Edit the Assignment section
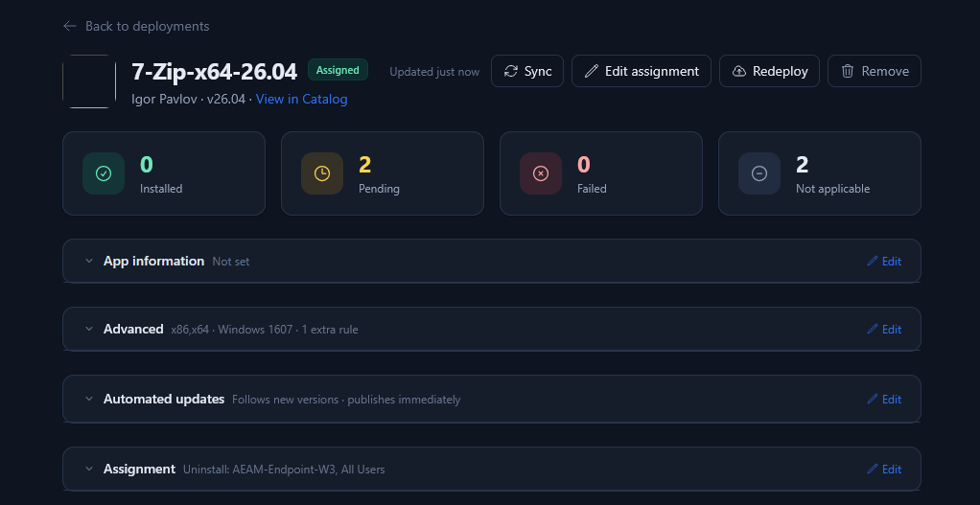Image resolution: width=980 pixels, height=505 pixels. [x=884, y=469]
